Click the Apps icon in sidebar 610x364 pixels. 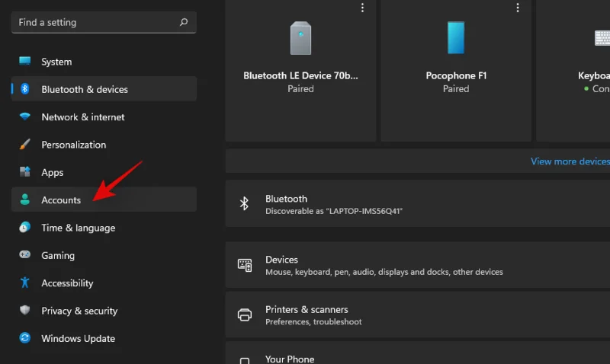pos(25,172)
